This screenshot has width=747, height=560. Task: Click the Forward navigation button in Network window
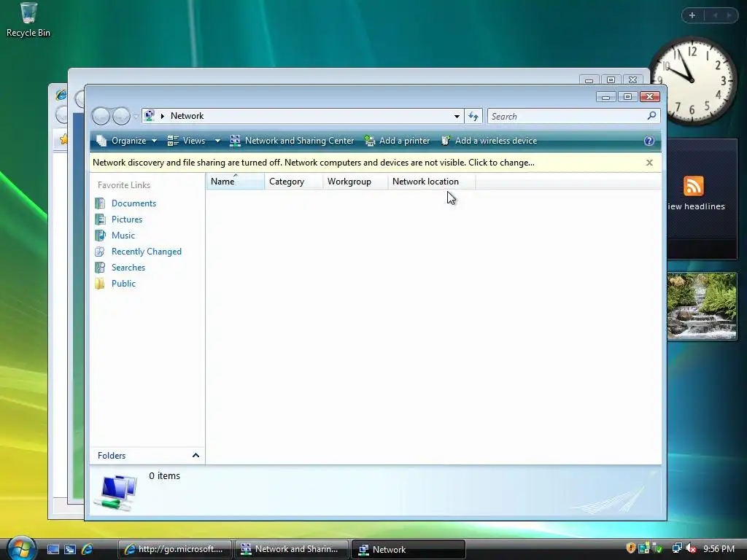pos(121,116)
